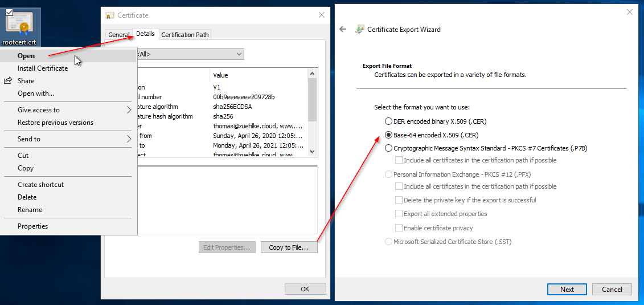Click the Value column header

[259, 75]
